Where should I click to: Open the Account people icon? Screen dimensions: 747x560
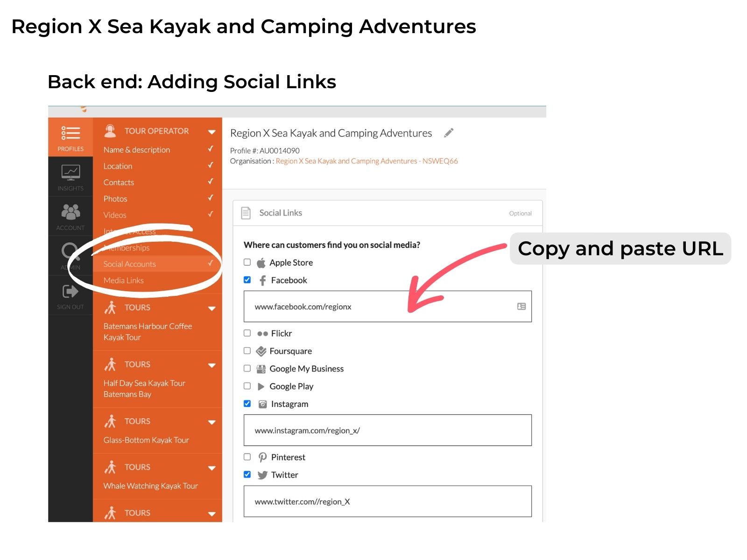(x=70, y=212)
